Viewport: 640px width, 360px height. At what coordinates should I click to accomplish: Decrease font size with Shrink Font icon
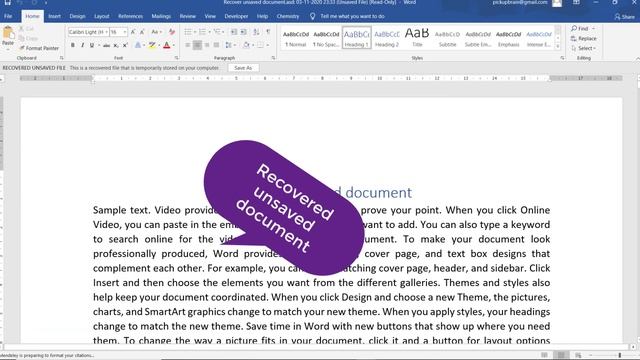tap(142, 32)
